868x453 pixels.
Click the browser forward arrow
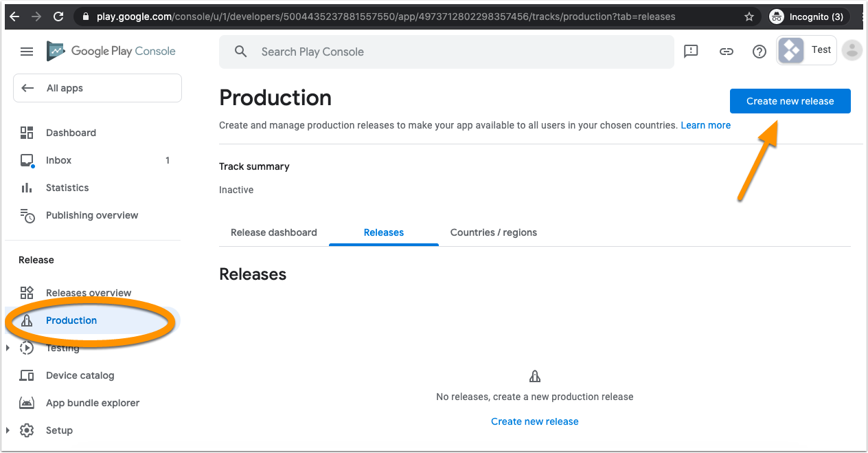coord(36,16)
